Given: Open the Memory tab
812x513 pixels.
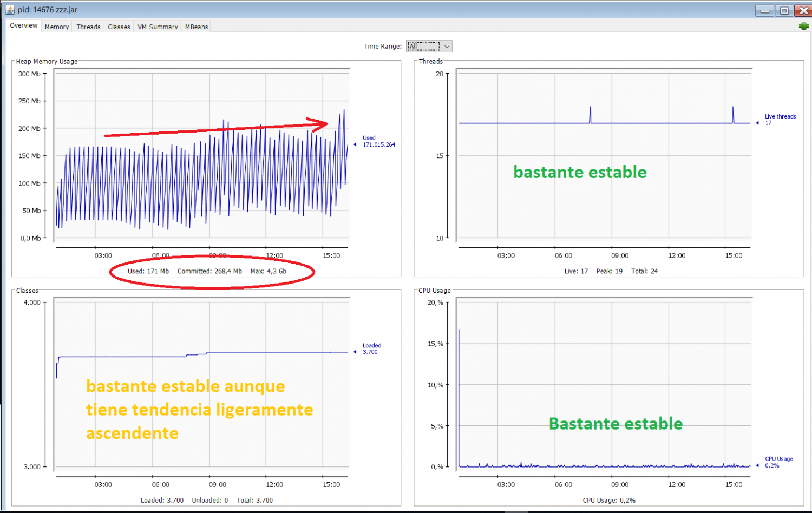Looking at the screenshot, I should click(x=57, y=27).
